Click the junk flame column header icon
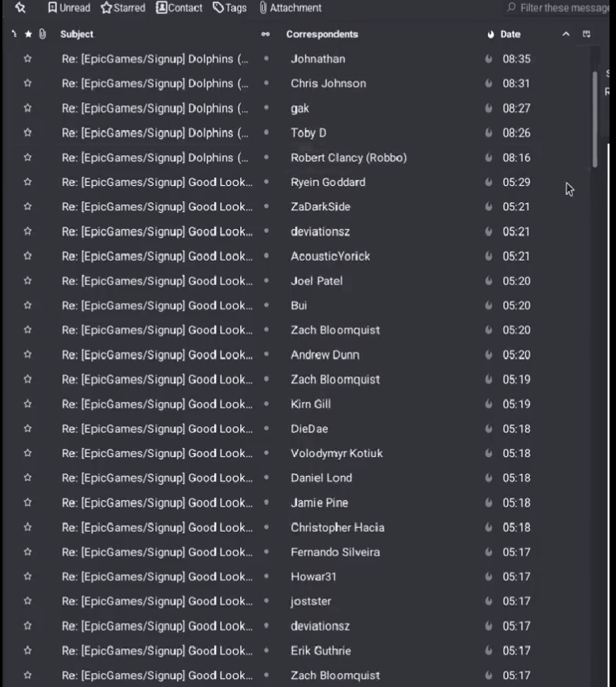616x687 pixels. point(490,34)
